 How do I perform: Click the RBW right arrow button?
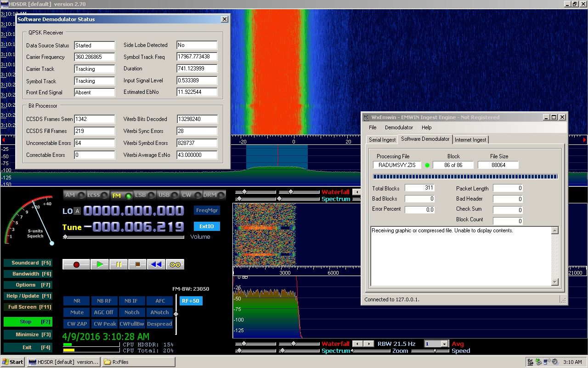click(369, 344)
